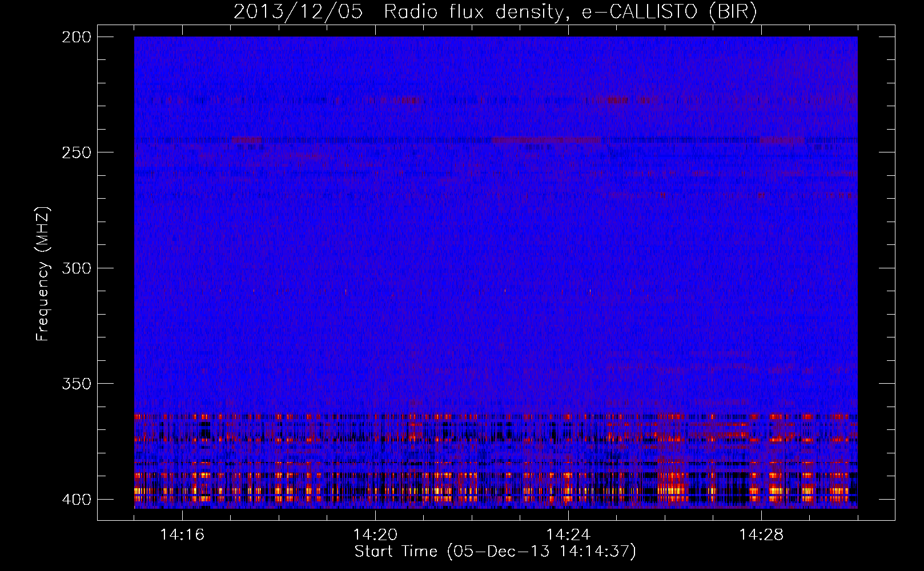The image size is (924, 571).
Task: Click the 14:24 time tick label
Action: [568, 535]
